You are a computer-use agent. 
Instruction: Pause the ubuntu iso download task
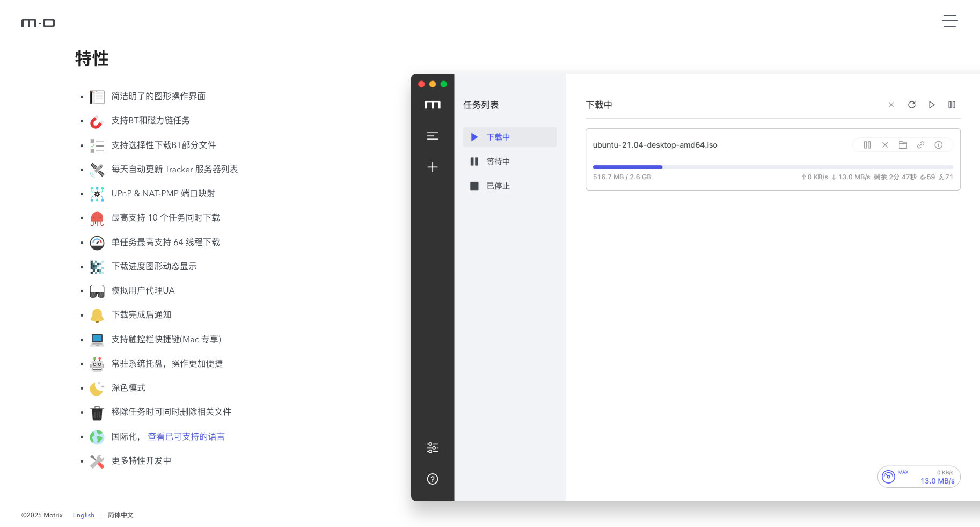[867, 145]
